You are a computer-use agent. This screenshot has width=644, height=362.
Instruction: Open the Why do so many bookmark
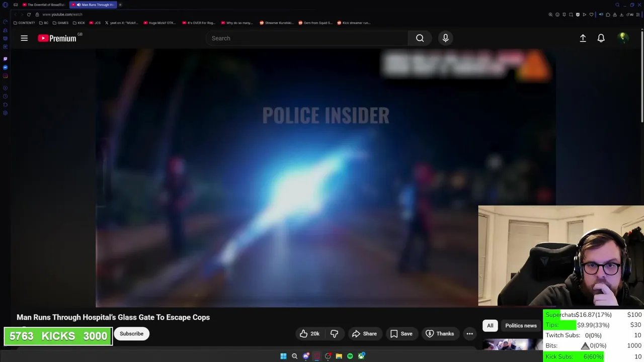pos(237,23)
